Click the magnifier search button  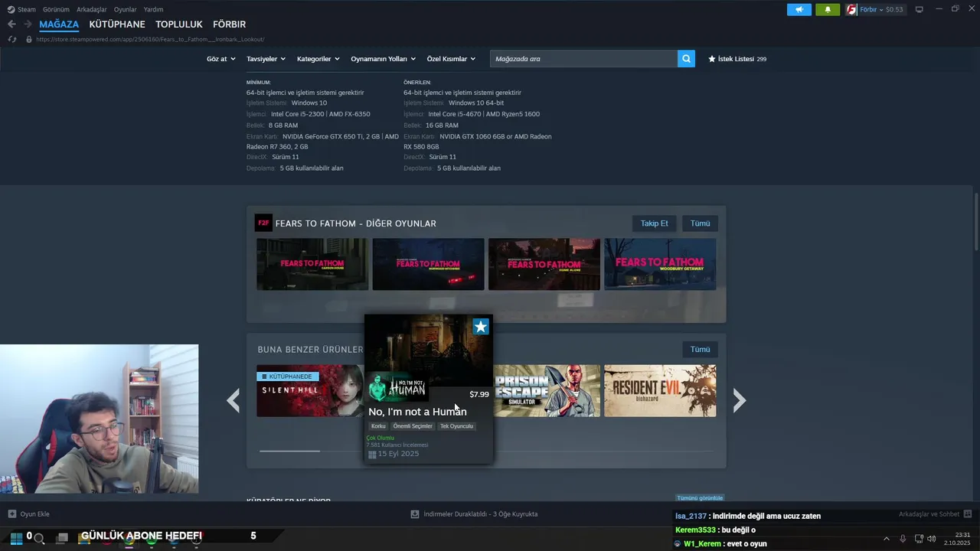click(686, 58)
